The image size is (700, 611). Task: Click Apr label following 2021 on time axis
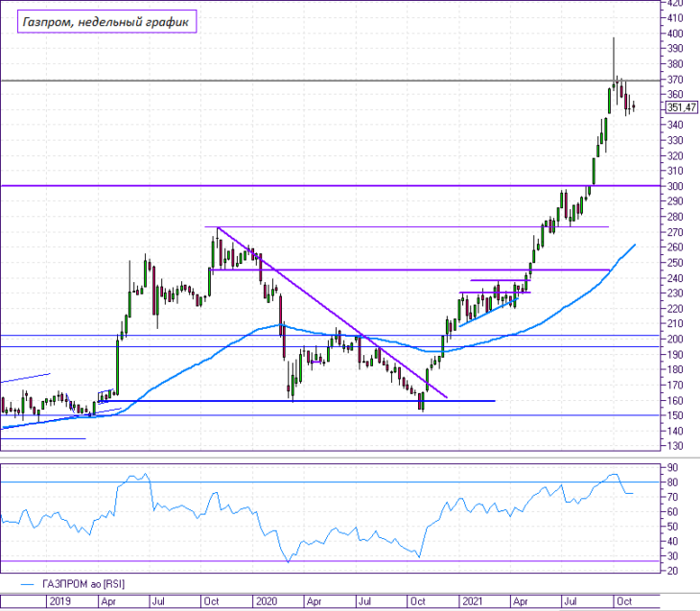tap(520, 601)
